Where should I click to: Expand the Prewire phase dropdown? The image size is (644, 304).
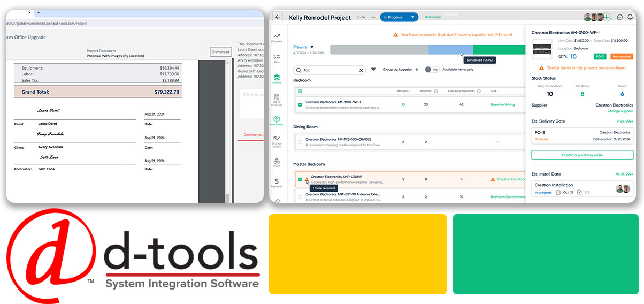pyautogui.click(x=312, y=47)
